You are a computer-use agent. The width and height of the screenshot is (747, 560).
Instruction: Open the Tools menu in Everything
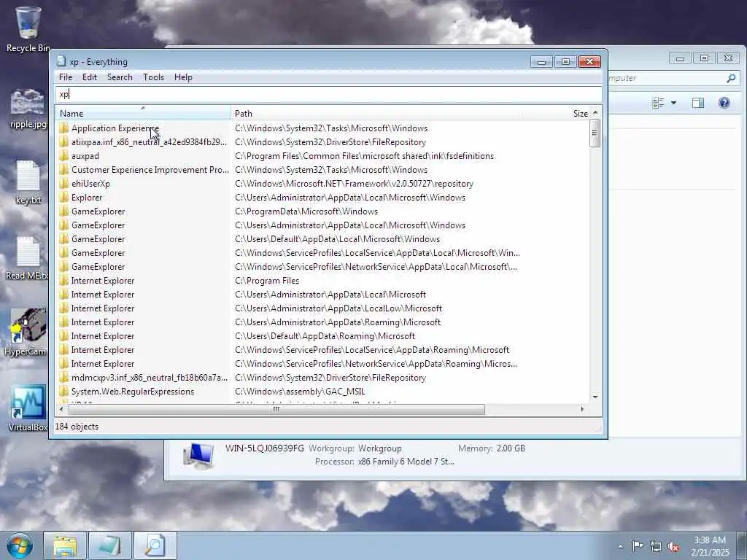point(153,77)
